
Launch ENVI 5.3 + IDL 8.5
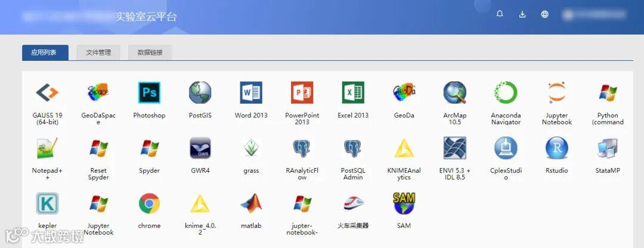click(454, 148)
